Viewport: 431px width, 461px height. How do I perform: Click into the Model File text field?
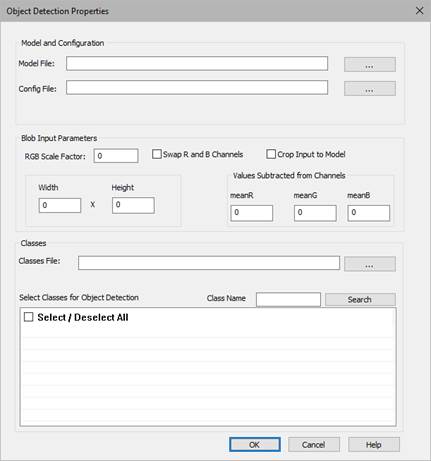coord(197,63)
